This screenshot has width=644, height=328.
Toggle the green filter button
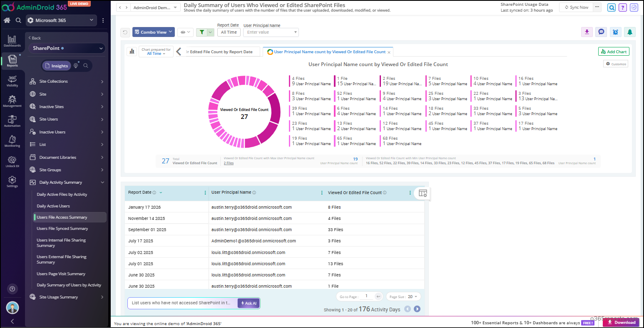[x=201, y=32]
